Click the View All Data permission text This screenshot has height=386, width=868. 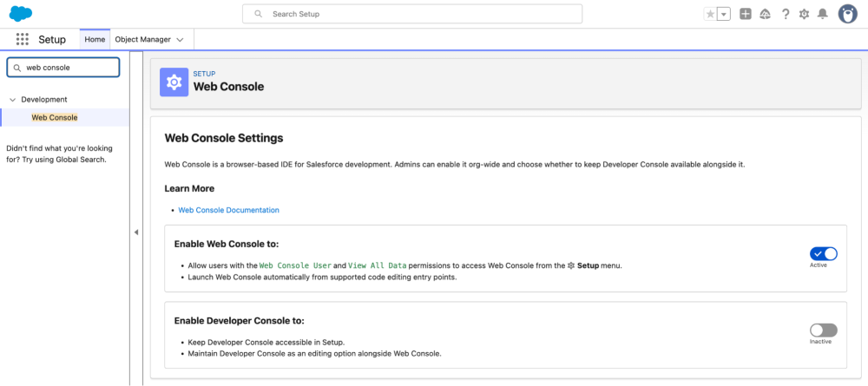378,265
